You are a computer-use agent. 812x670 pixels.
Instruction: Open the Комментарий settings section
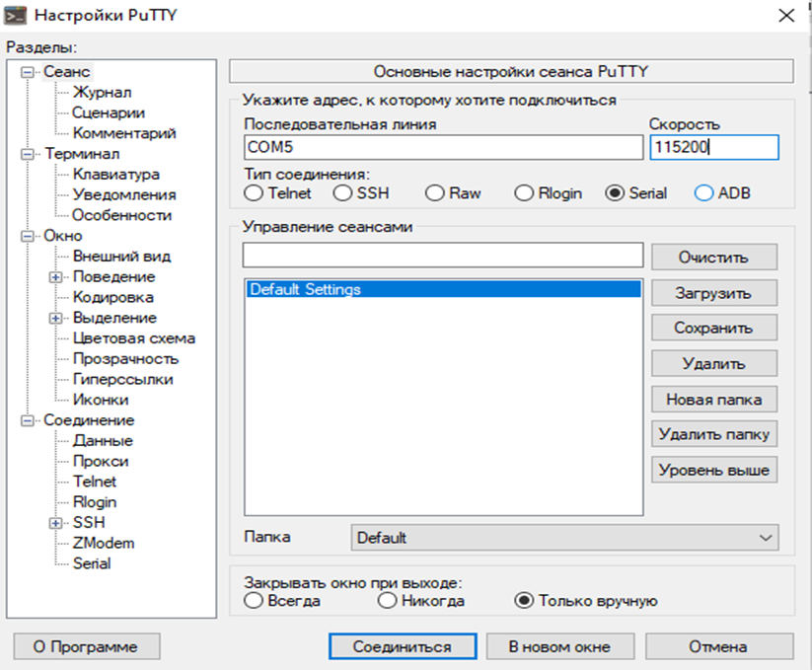pos(124,133)
